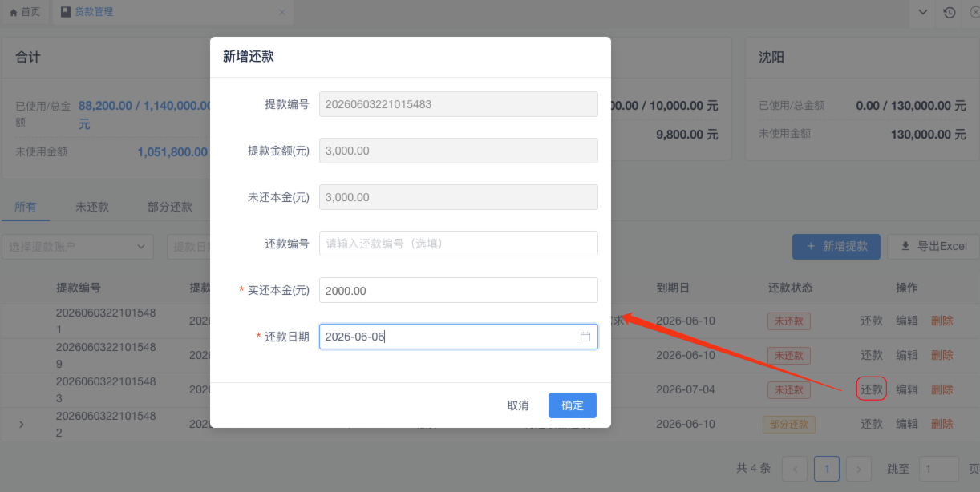
Task: Select the 未还款 tab
Action: (x=92, y=207)
